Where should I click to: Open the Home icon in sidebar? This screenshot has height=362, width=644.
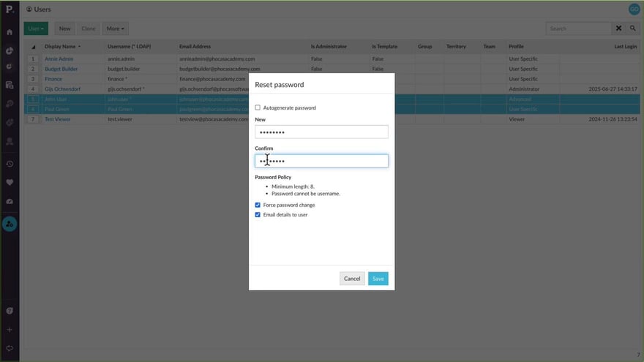click(x=10, y=32)
